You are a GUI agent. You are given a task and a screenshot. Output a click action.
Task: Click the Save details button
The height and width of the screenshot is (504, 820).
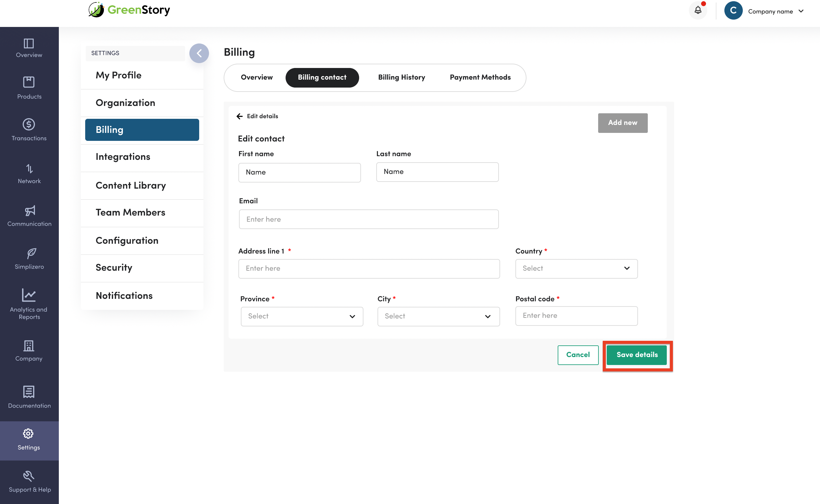[x=637, y=355]
